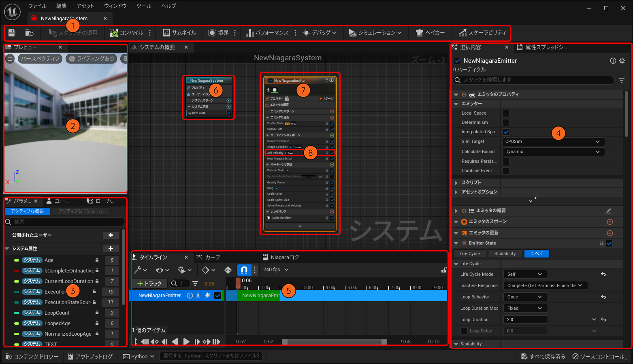Open the Sim Target CPUSim dropdown
This screenshot has width=633, height=364.
553,142
